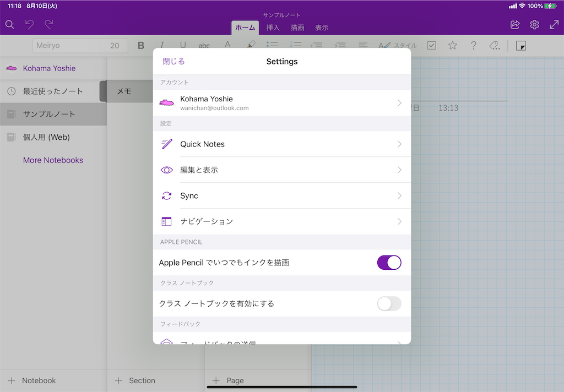Open 編集と表示 settings

click(282, 170)
